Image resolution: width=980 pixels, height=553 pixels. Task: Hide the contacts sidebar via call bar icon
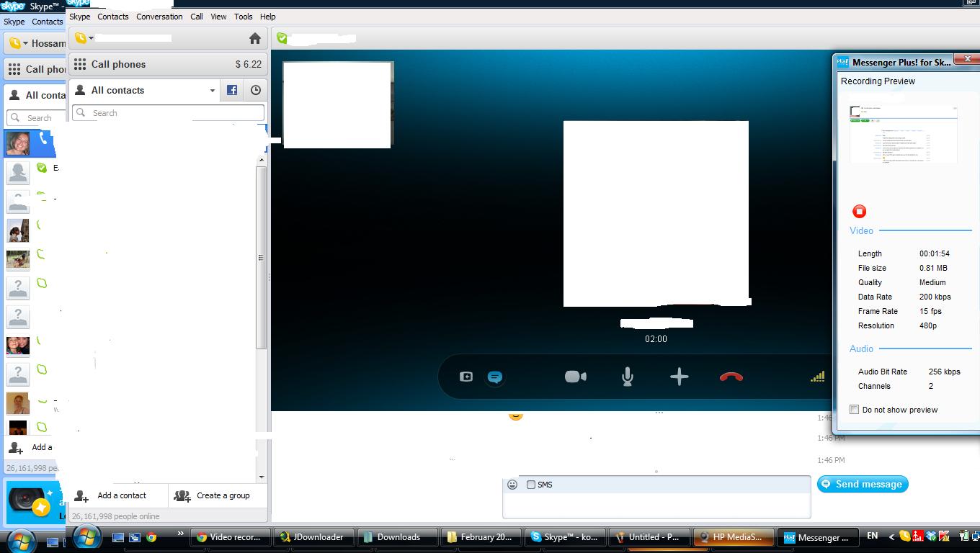pos(466,377)
